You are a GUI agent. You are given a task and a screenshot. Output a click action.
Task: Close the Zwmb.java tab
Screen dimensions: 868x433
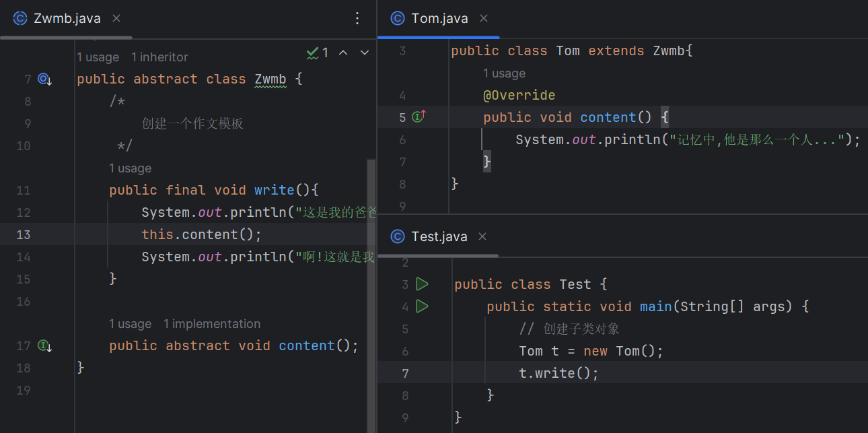116,19
